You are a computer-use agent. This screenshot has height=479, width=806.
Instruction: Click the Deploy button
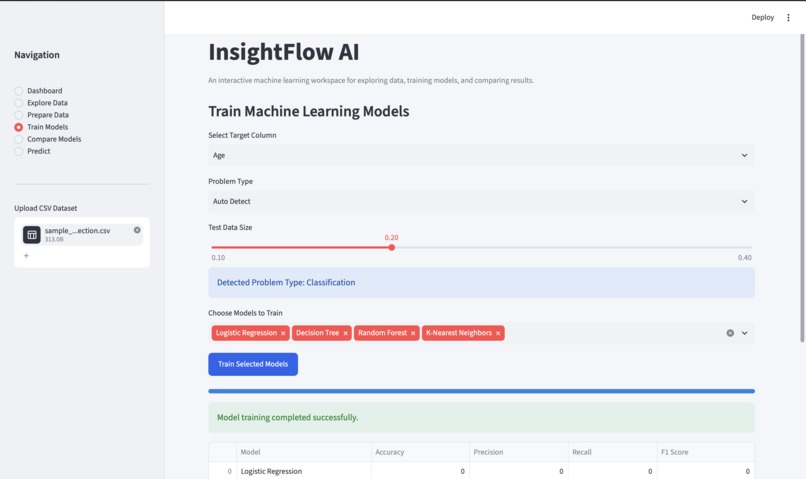(x=762, y=17)
